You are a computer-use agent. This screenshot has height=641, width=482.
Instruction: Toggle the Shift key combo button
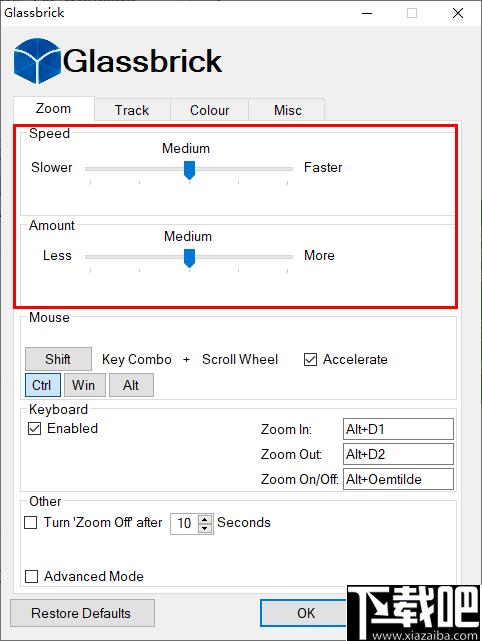point(58,359)
